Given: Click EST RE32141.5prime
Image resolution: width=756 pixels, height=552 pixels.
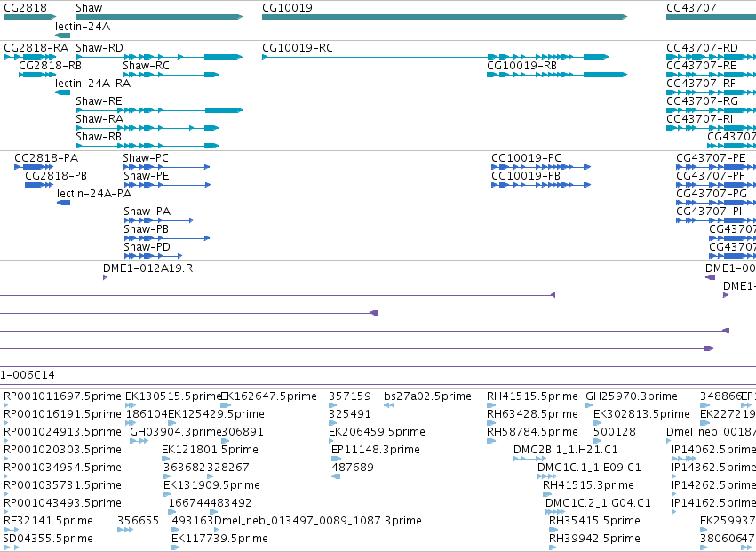Looking at the screenshot, I should click(48, 522).
